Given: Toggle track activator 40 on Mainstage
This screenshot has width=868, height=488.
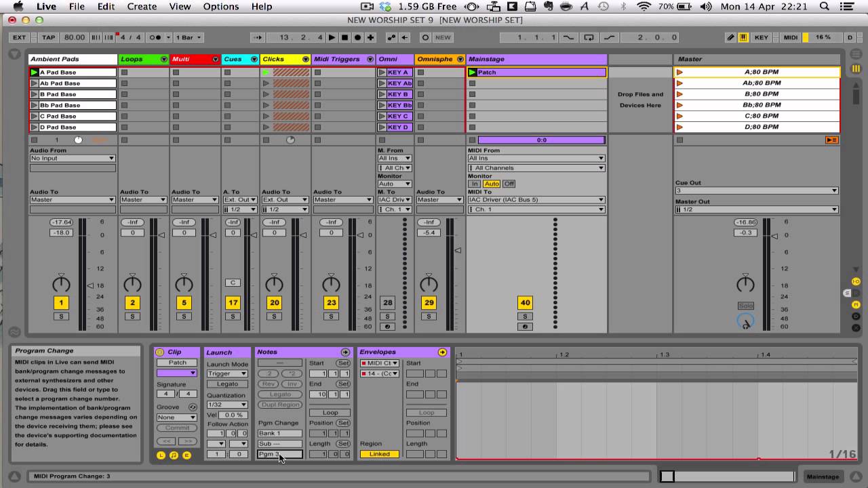Looking at the screenshot, I should (x=525, y=303).
